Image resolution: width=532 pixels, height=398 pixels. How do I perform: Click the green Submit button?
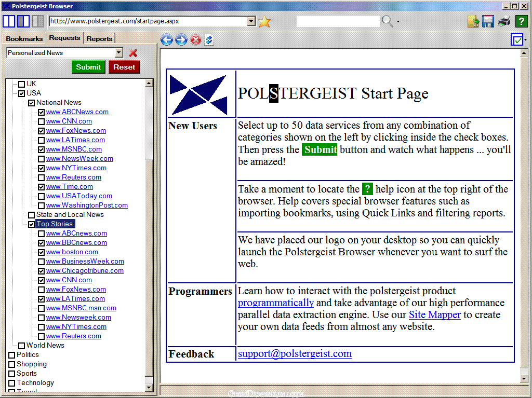click(88, 67)
